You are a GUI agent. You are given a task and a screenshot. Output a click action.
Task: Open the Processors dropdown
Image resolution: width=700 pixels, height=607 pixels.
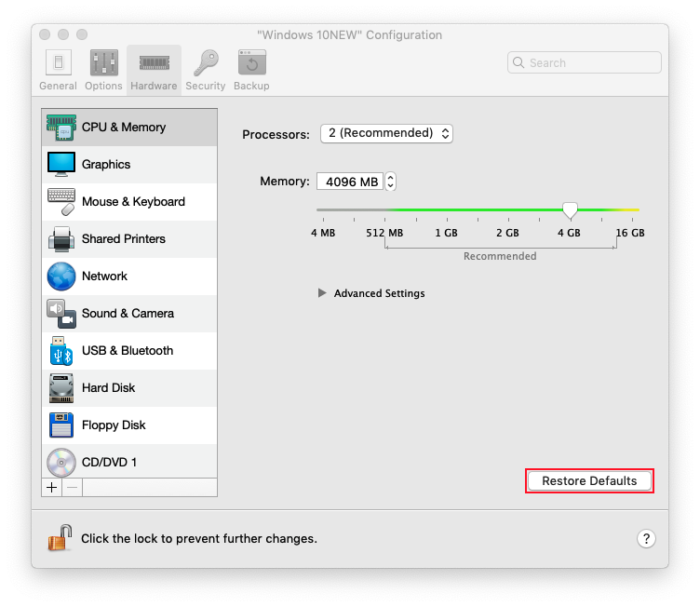point(386,133)
